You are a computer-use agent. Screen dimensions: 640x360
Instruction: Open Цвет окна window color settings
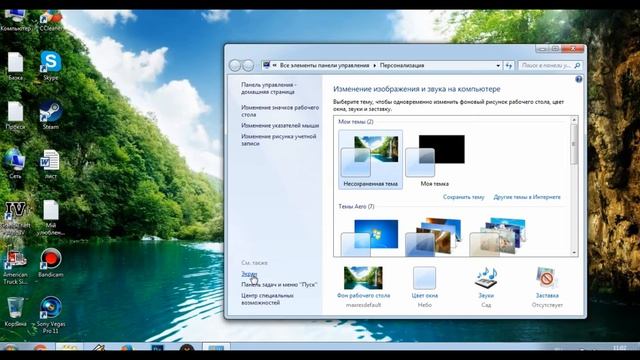click(x=424, y=287)
